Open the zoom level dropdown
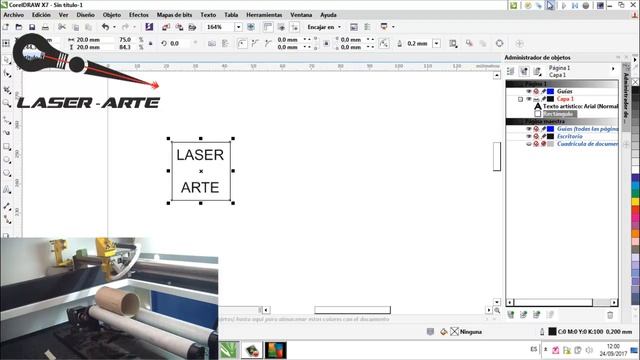 point(238,27)
